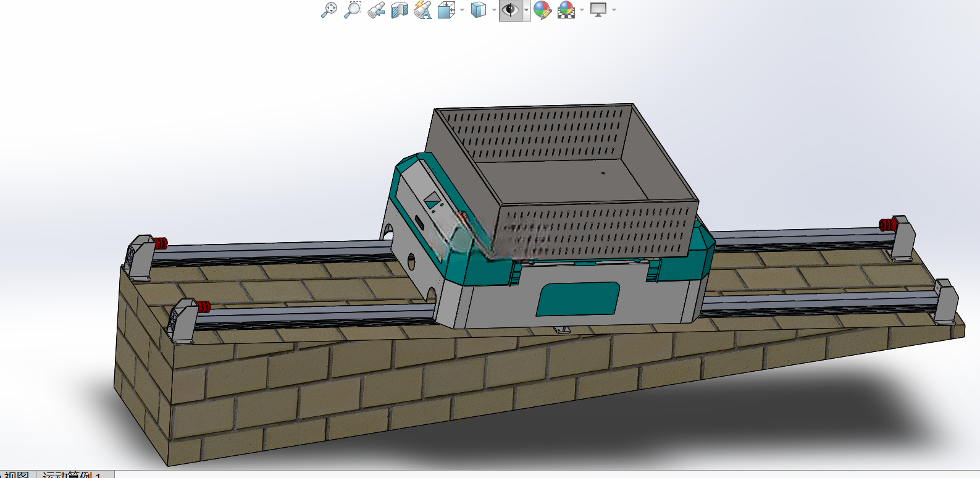Click the View Settings monitor icon

coord(598,9)
